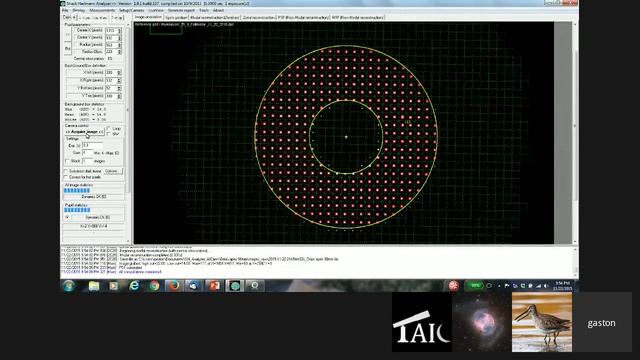Launch Internet Explorer from taskbar
640x360 pixels.
point(134,286)
